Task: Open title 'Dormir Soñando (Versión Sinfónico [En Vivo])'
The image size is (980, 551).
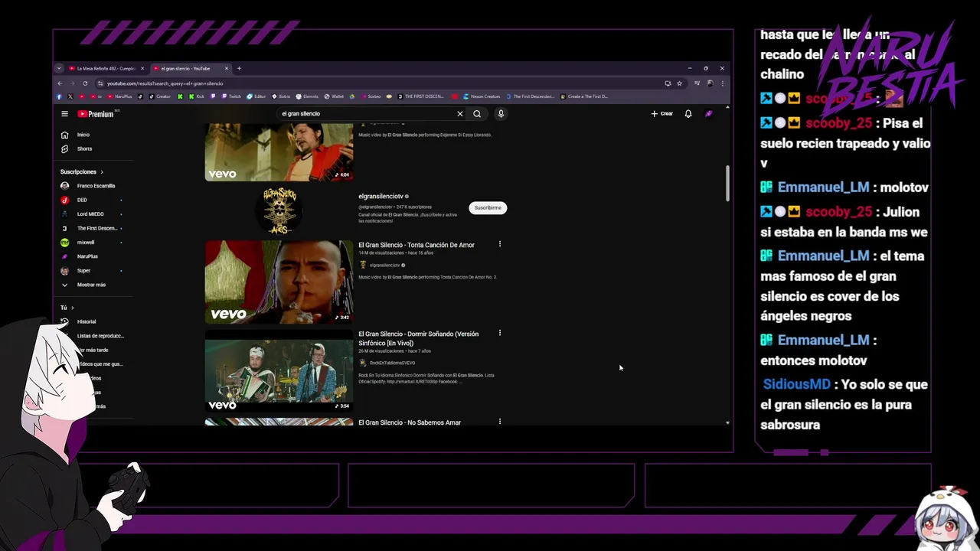Action: point(418,338)
